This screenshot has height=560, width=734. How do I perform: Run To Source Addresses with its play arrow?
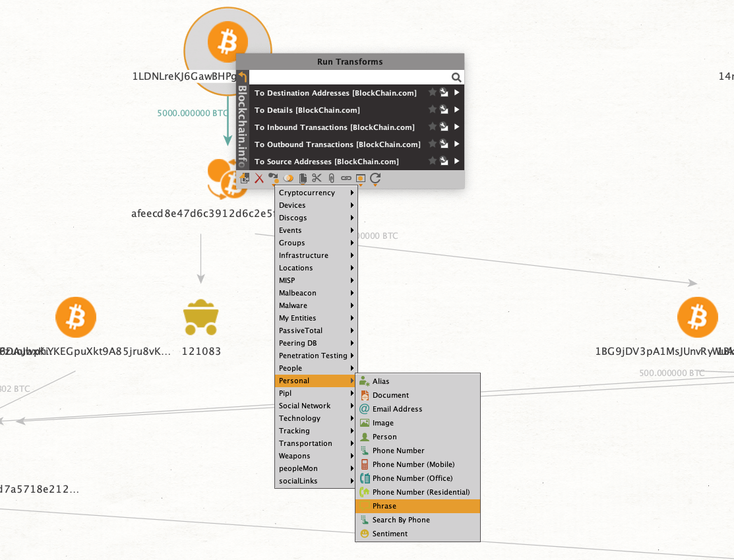[456, 161]
